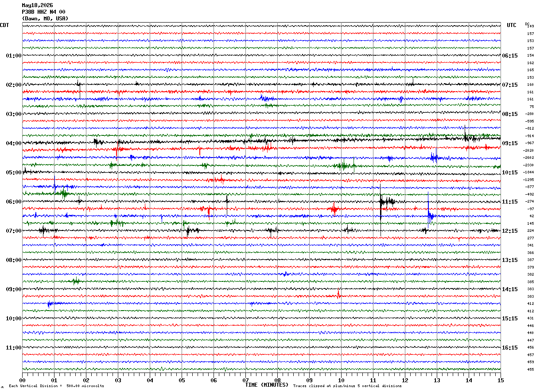Click the TIME (MINUTES) axis title
This screenshot has height=392, width=536.
coord(267,385)
